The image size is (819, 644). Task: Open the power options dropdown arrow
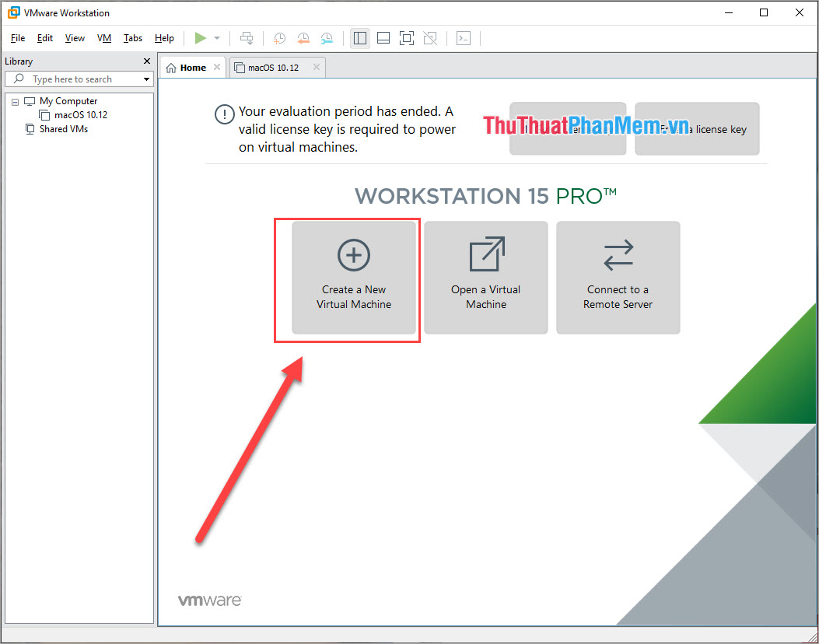point(217,38)
